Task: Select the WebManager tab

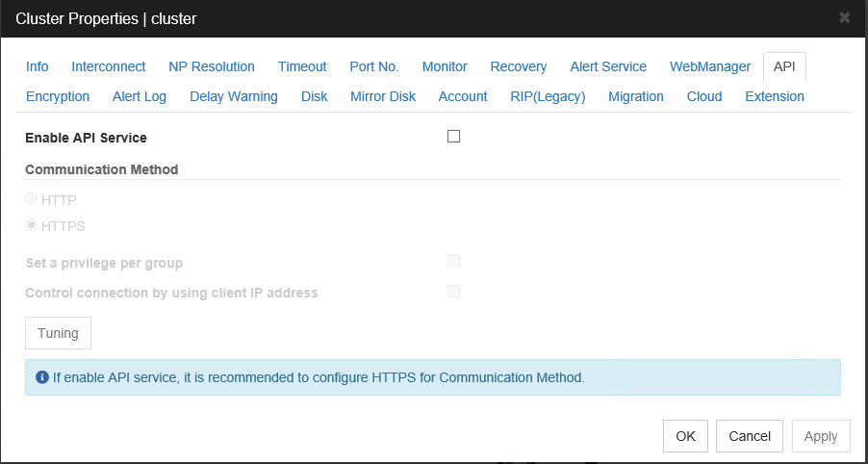Action: pos(709,66)
